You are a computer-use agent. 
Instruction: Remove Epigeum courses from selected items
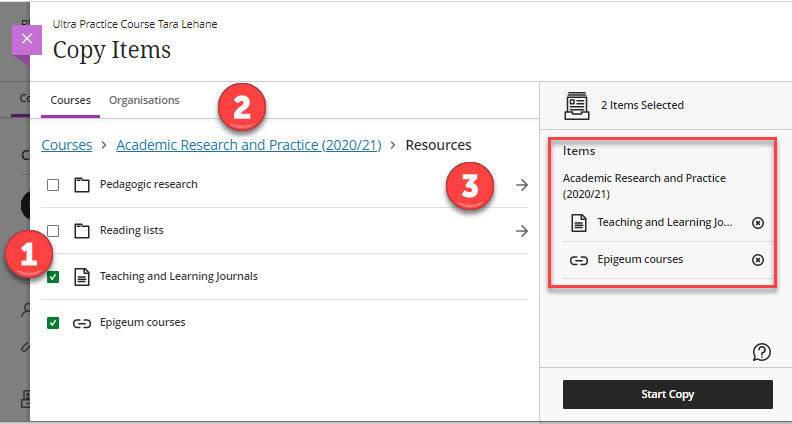coord(757,260)
